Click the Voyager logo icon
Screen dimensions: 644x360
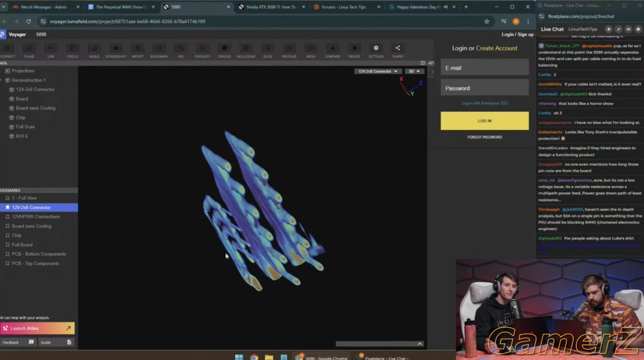click(x=3, y=34)
